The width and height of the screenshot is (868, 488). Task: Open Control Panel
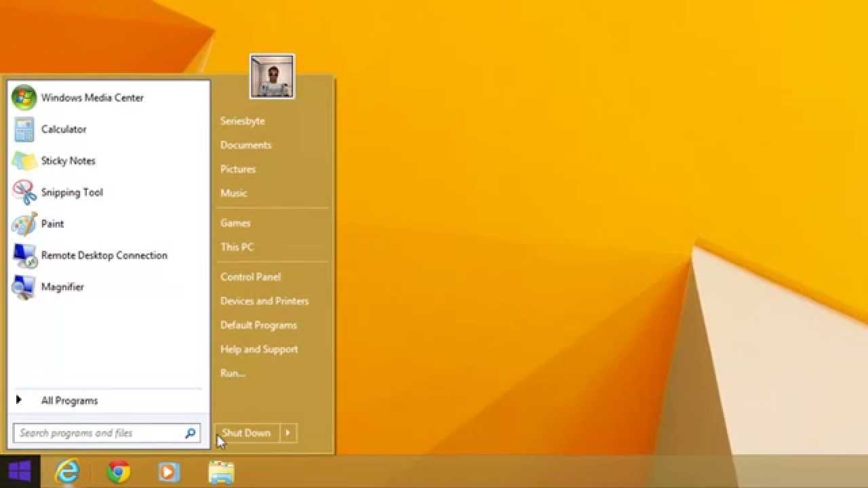point(250,277)
